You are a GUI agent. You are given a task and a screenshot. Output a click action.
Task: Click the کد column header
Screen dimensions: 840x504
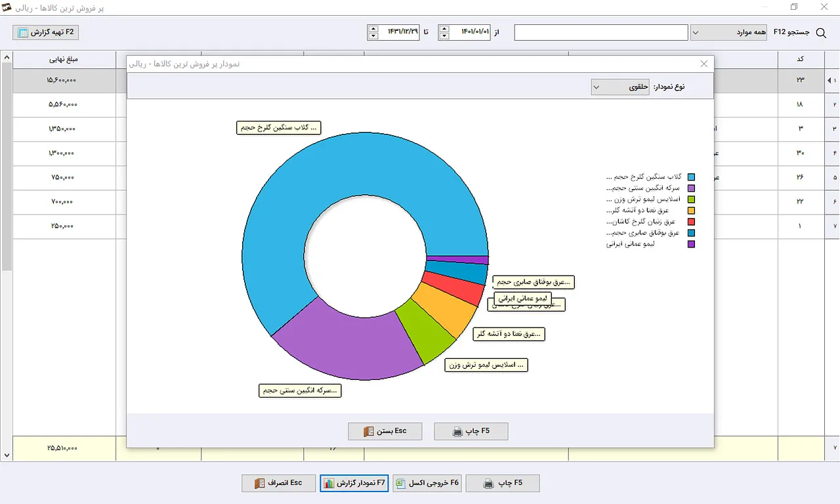tap(800, 59)
